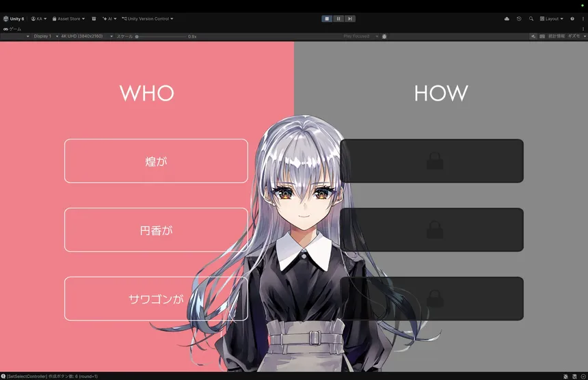Open the Asset Store dropdown
The width and height of the screenshot is (588, 380).
tap(68, 18)
